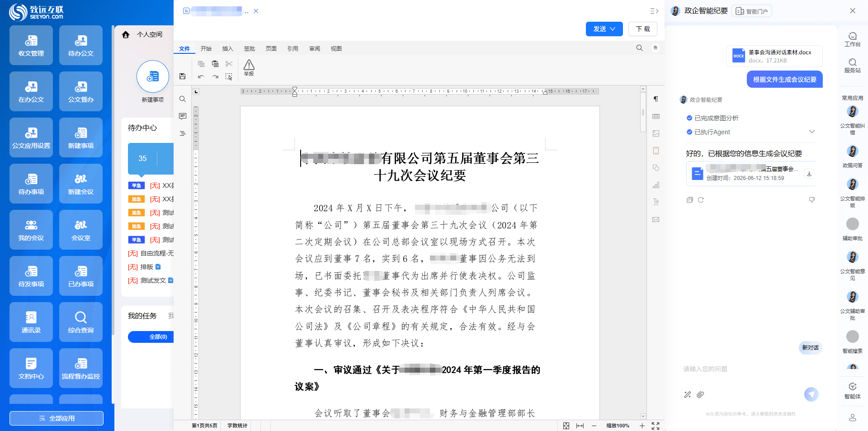Screen dimensions: 868x431
Task: Click the save icon in the editor toolbar
Action: click(x=182, y=76)
